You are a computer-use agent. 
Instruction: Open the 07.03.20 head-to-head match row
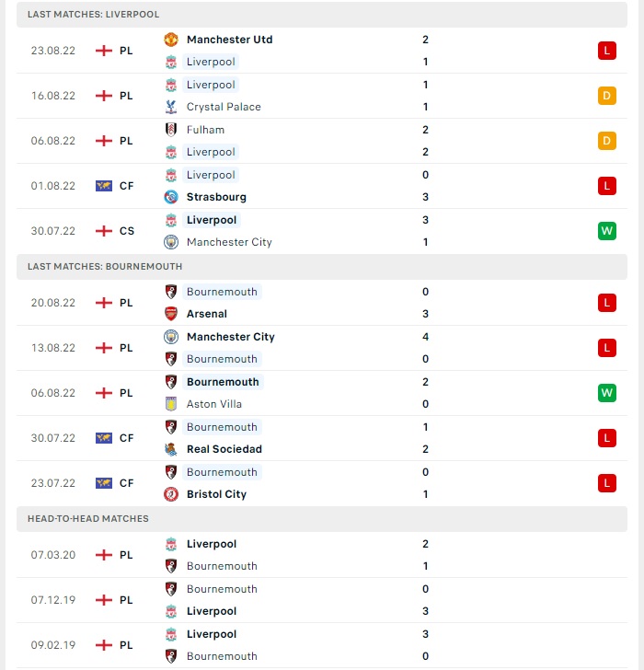coord(322,555)
